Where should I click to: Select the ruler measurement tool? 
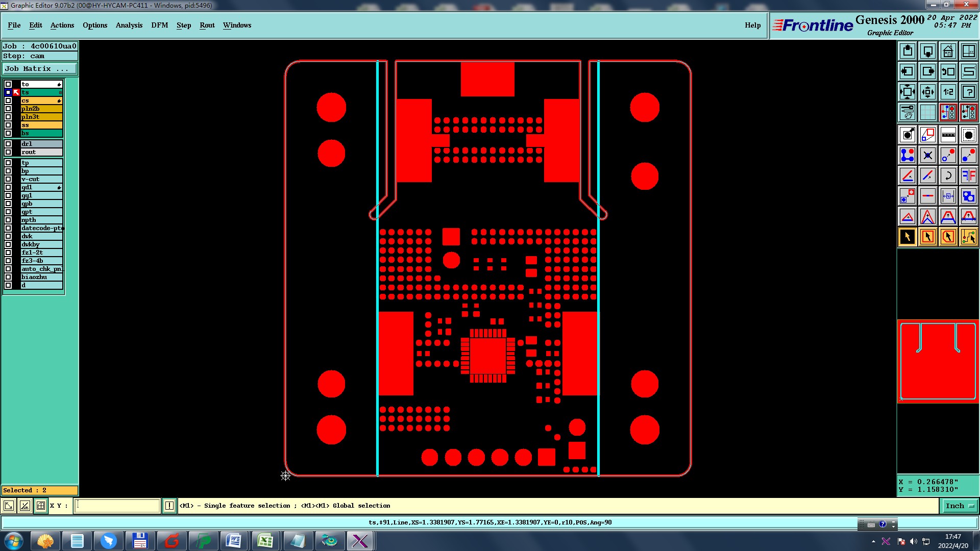click(948, 135)
